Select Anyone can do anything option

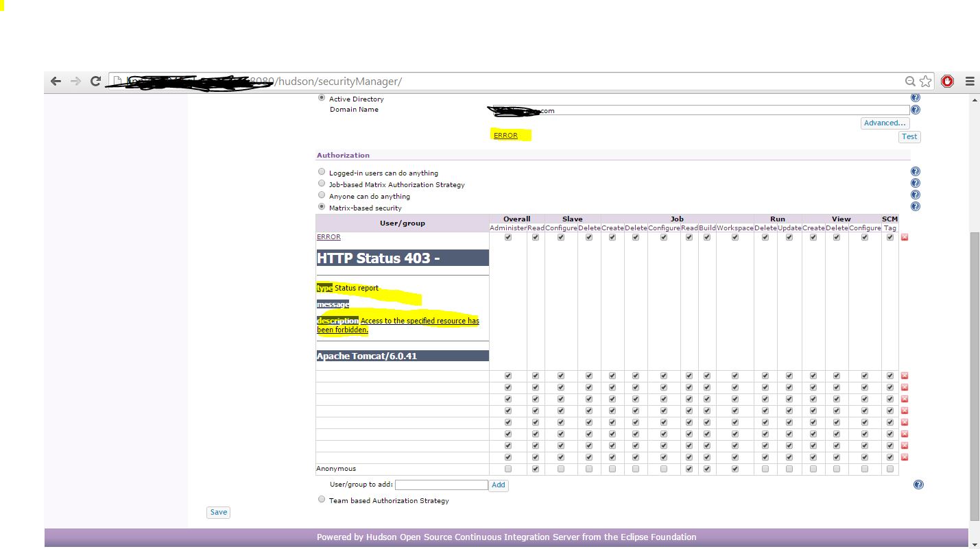point(322,195)
